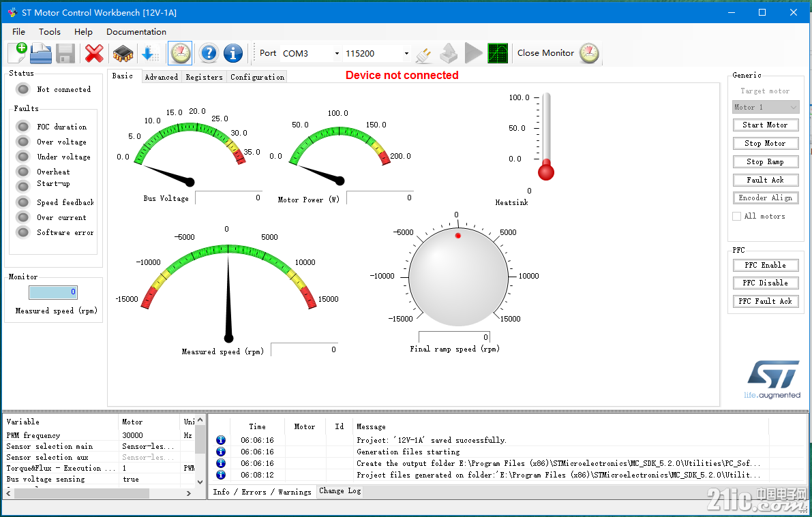Click the Start Motor button
Screen dimensions: 812x517
(x=766, y=125)
